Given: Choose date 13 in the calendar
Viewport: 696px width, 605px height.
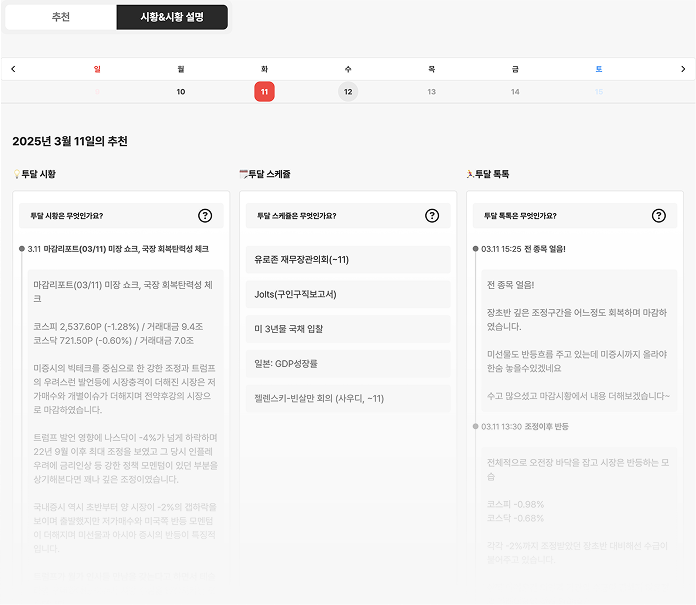Looking at the screenshot, I should click(431, 92).
